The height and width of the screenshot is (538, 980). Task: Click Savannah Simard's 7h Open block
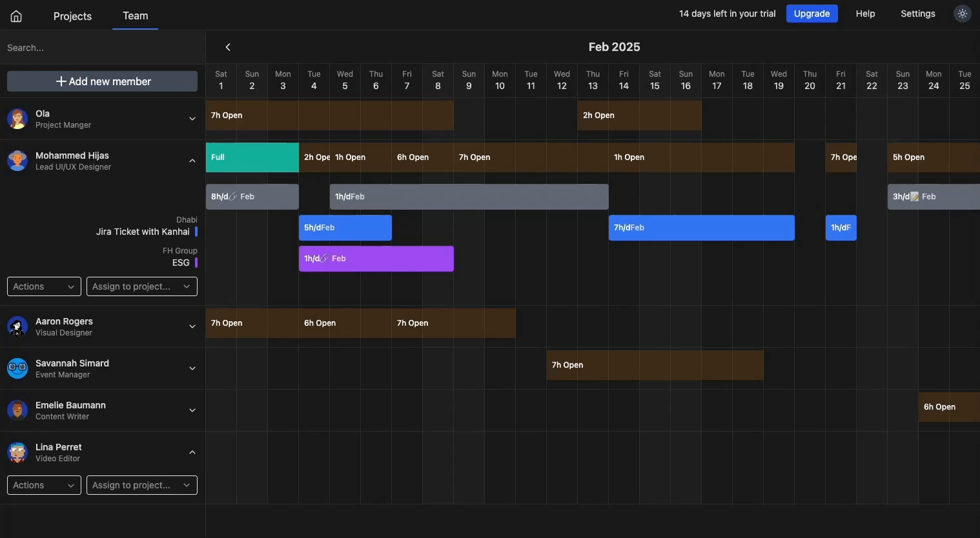point(655,365)
